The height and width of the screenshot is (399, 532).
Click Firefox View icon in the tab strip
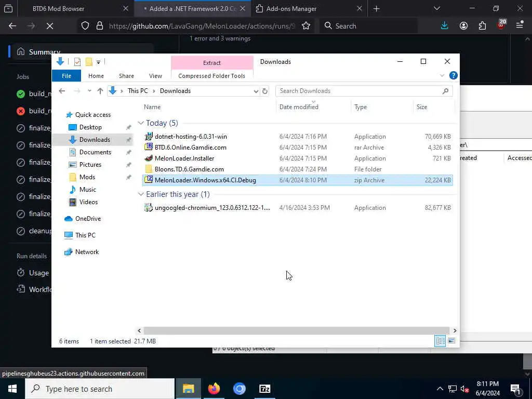click(8, 9)
